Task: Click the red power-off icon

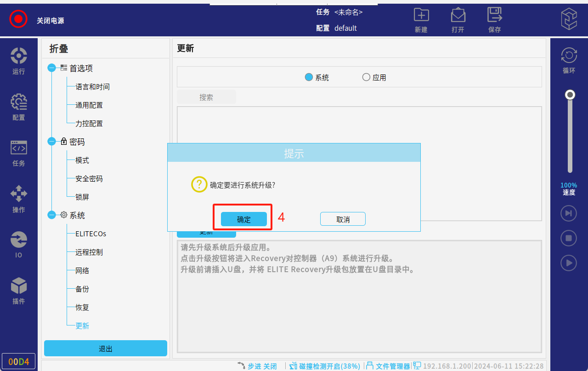Action: (x=18, y=19)
